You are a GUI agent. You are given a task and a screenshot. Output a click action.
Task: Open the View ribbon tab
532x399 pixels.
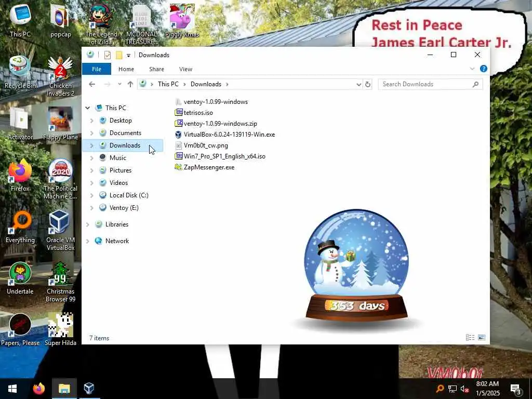click(x=185, y=69)
